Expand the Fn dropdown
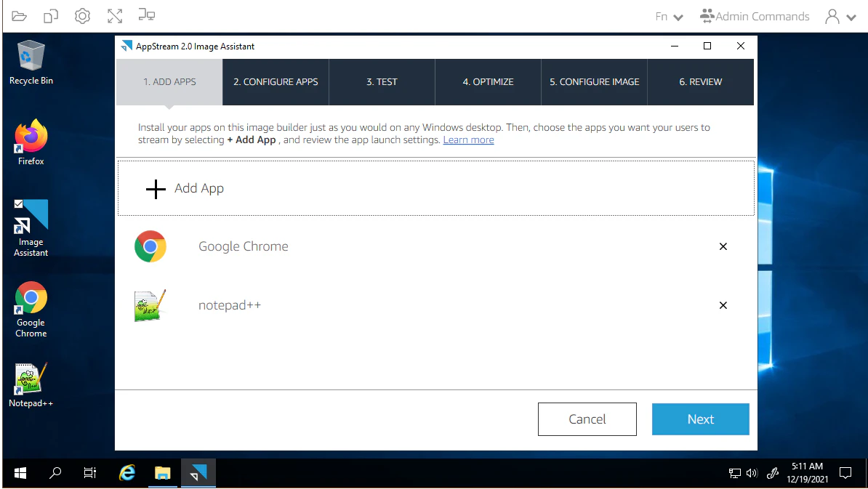This screenshot has width=868, height=489. [669, 17]
